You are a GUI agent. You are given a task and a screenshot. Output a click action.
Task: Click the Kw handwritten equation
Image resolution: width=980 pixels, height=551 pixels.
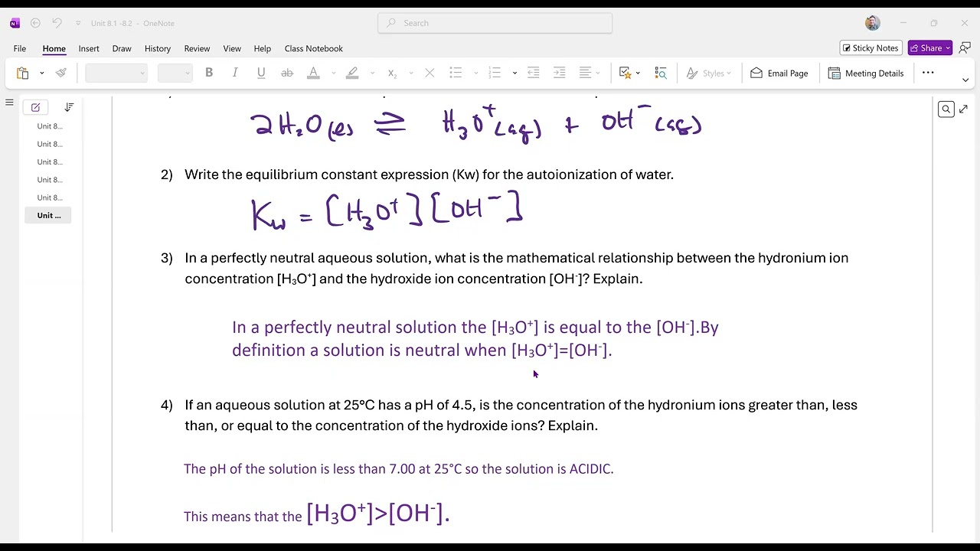click(387, 212)
